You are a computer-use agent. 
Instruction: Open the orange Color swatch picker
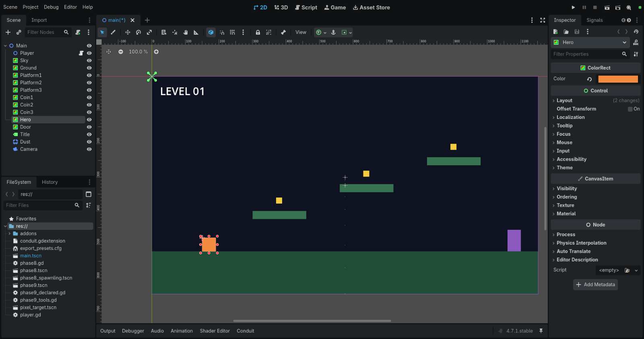pos(618,79)
